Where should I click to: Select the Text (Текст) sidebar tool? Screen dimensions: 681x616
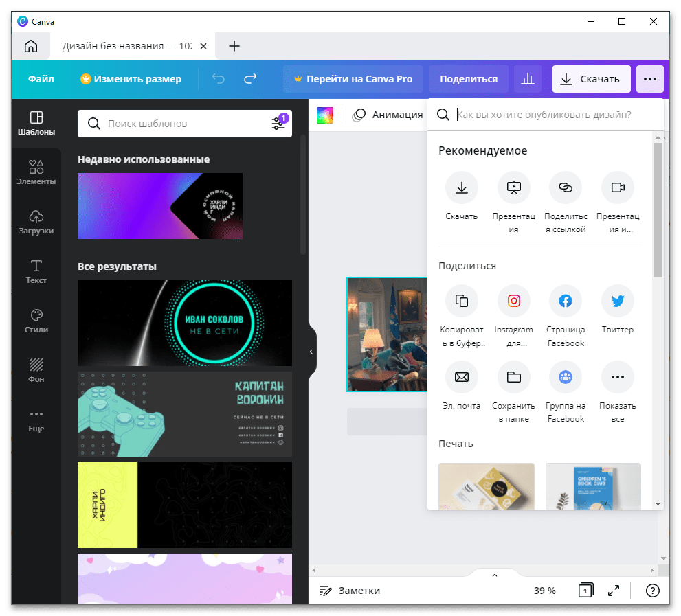click(36, 272)
